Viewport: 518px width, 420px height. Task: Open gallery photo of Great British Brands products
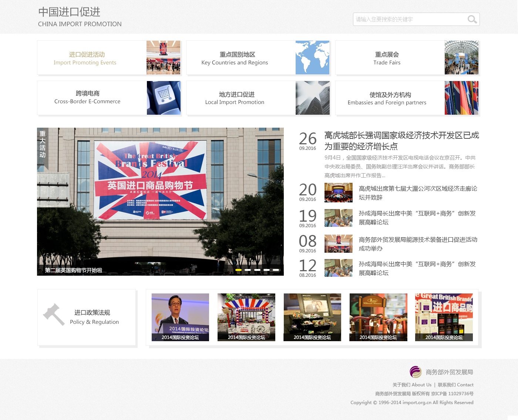coord(444,317)
